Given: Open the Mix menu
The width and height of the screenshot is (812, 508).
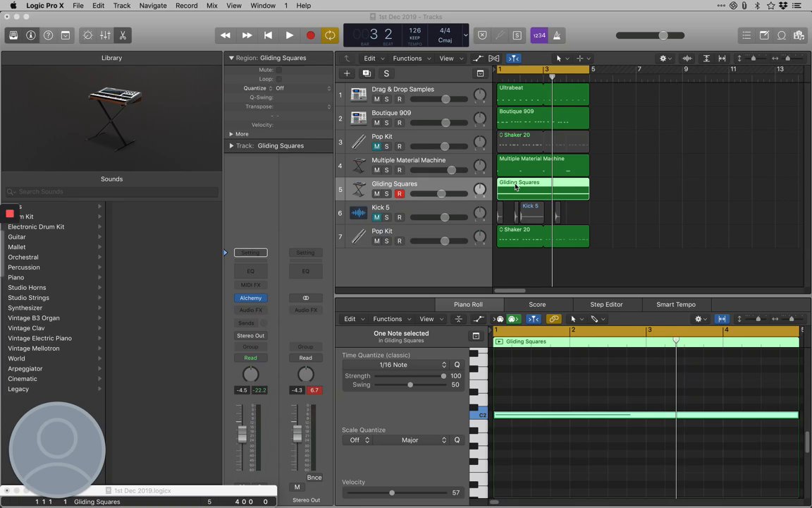Looking at the screenshot, I should click(x=211, y=6).
